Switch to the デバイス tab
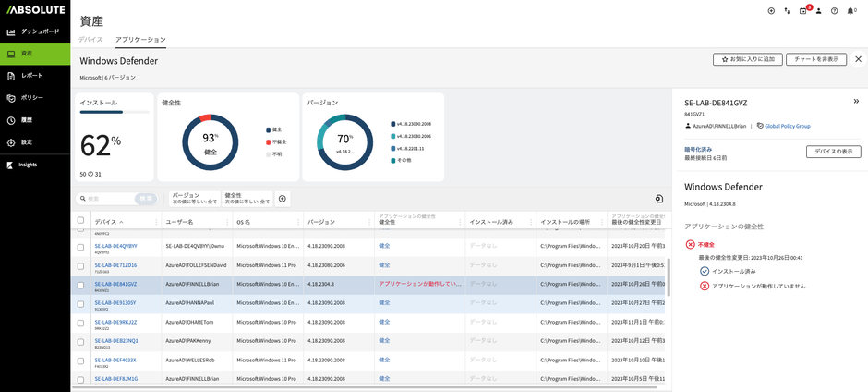Screen dimensions: 868x392 [x=90, y=40]
